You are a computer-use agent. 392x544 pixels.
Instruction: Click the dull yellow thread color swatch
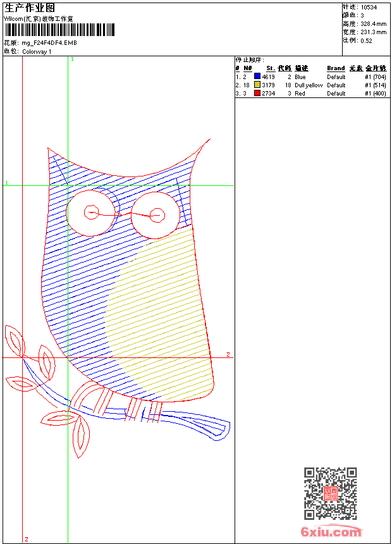coord(257,85)
